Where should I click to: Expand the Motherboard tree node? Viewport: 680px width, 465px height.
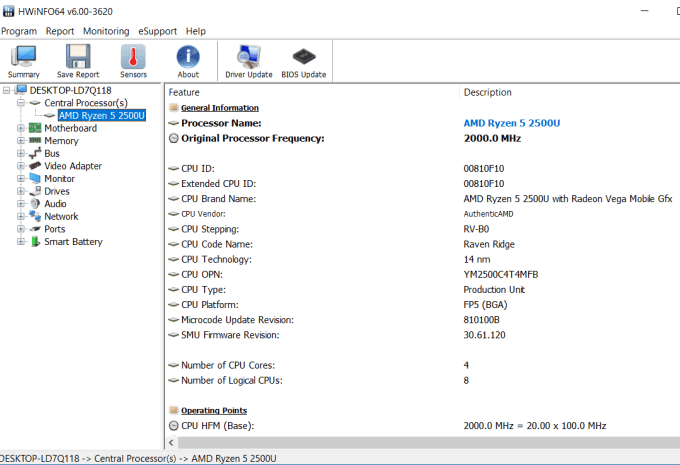(20, 128)
